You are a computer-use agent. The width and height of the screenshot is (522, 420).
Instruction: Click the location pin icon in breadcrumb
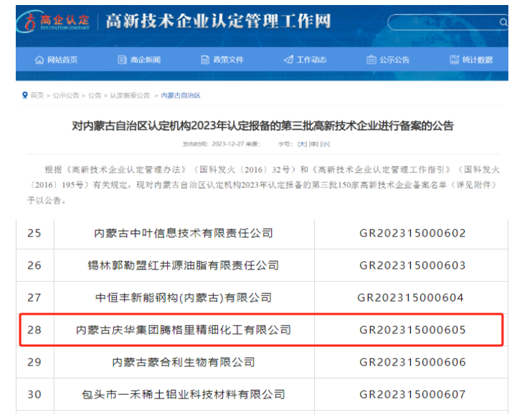tap(25, 95)
